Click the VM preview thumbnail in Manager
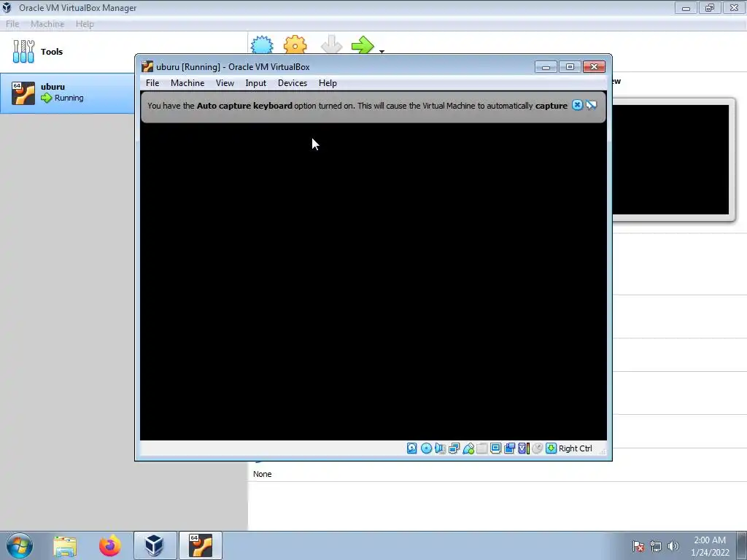 click(x=671, y=160)
